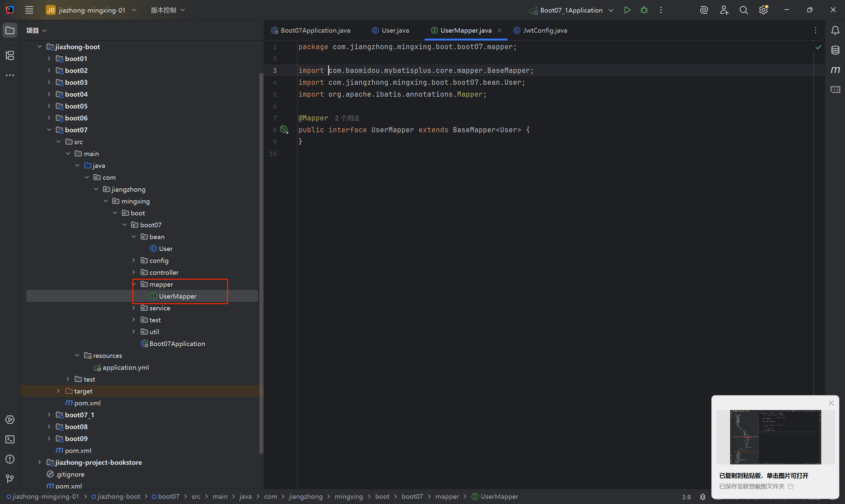
Task: Switch to the JwtConfig.java tab
Action: [545, 31]
